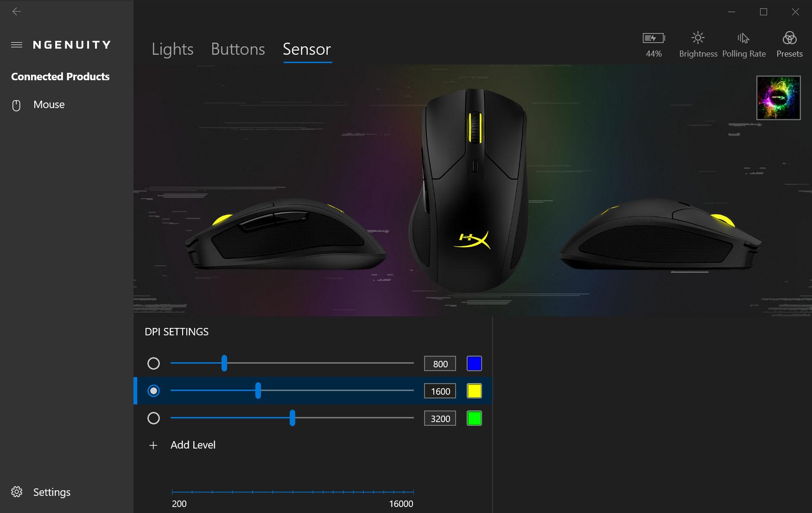Click the plus icon beside Add Level

[x=153, y=445]
